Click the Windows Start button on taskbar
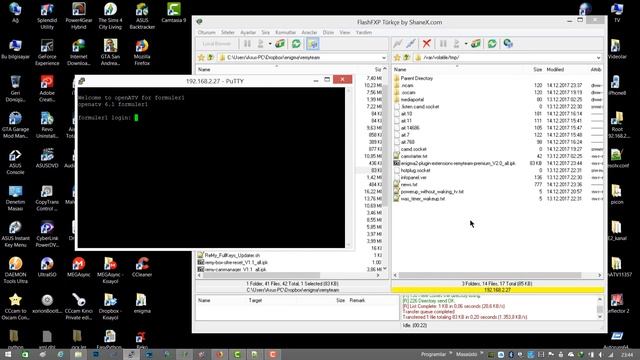Viewport: 640px width, 360px height. (x=8, y=355)
